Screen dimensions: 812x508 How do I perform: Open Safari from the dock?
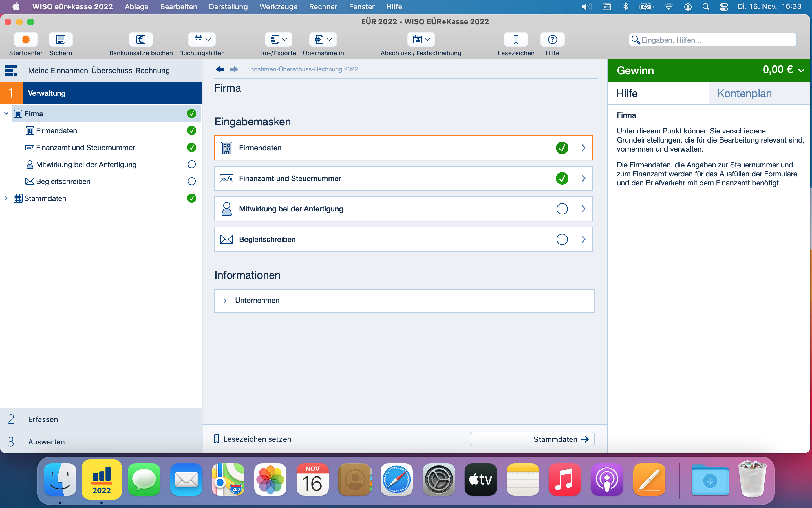click(397, 479)
